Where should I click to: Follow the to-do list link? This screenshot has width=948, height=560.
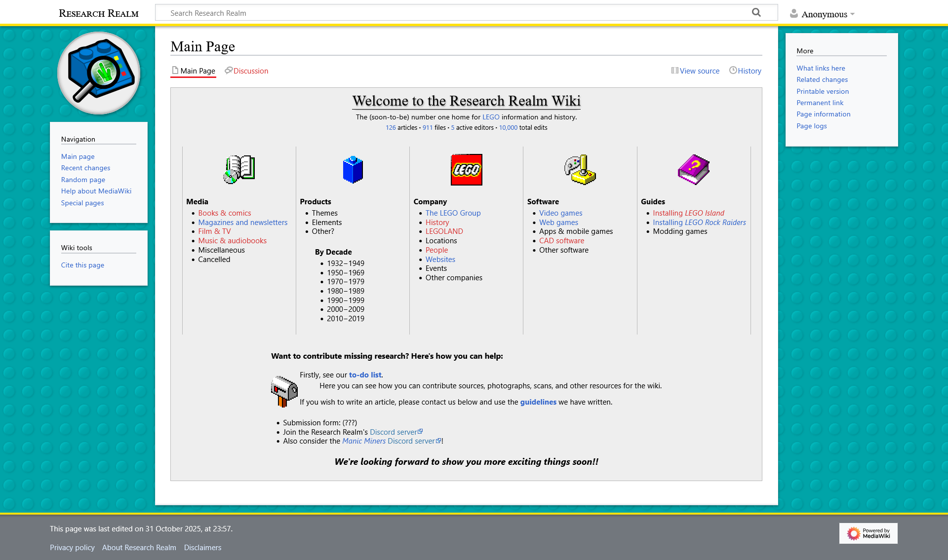365,375
